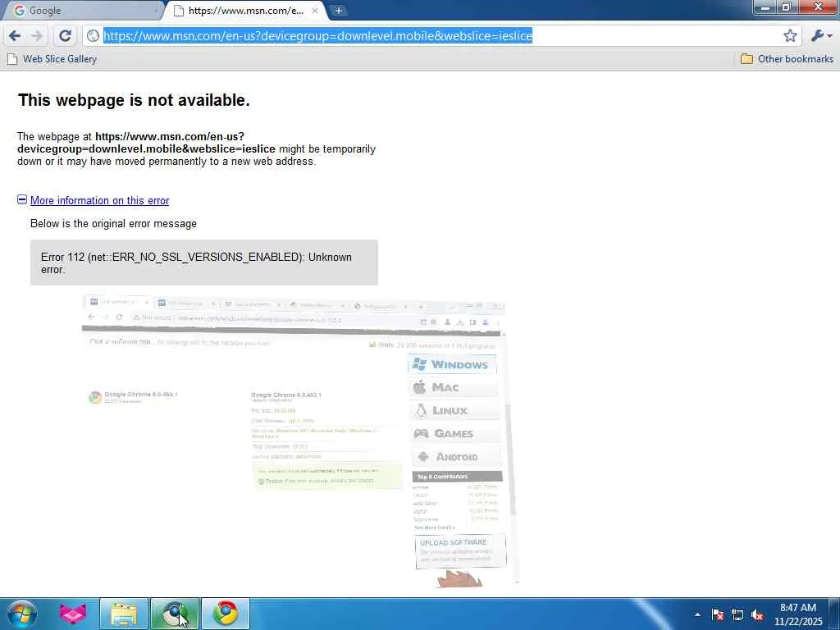The image size is (840, 630).
Task: Launch the pink cat taskbar icon
Action: (73, 614)
